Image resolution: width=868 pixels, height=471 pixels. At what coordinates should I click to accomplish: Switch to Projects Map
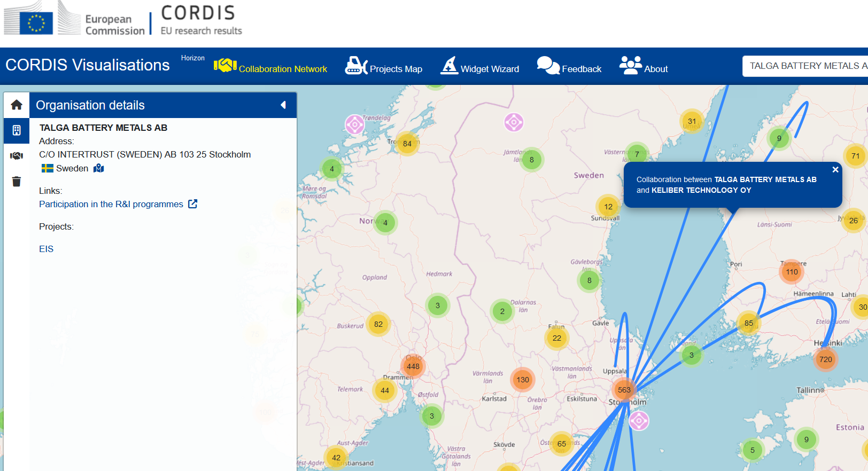point(384,67)
